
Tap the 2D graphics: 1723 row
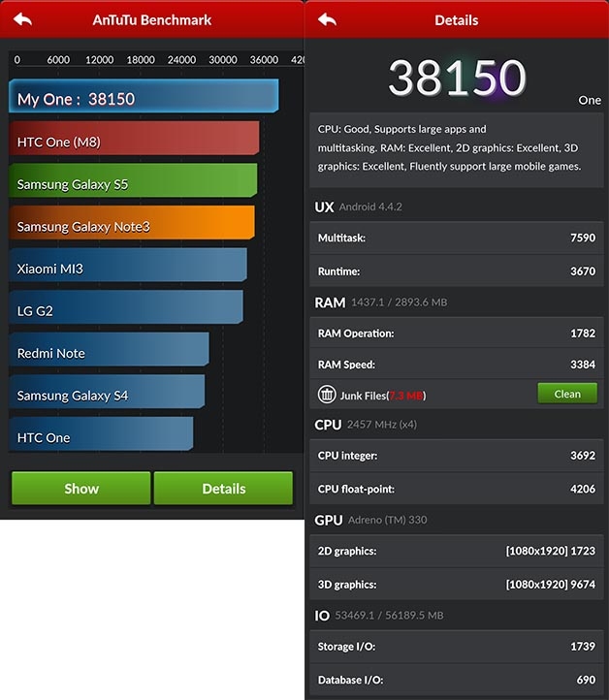click(457, 551)
